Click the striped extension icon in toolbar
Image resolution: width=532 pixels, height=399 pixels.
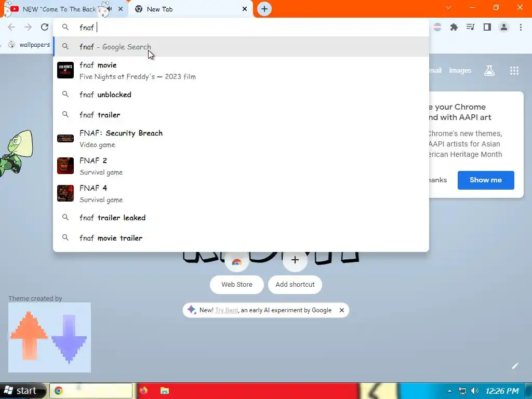click(x=437, y=27)
